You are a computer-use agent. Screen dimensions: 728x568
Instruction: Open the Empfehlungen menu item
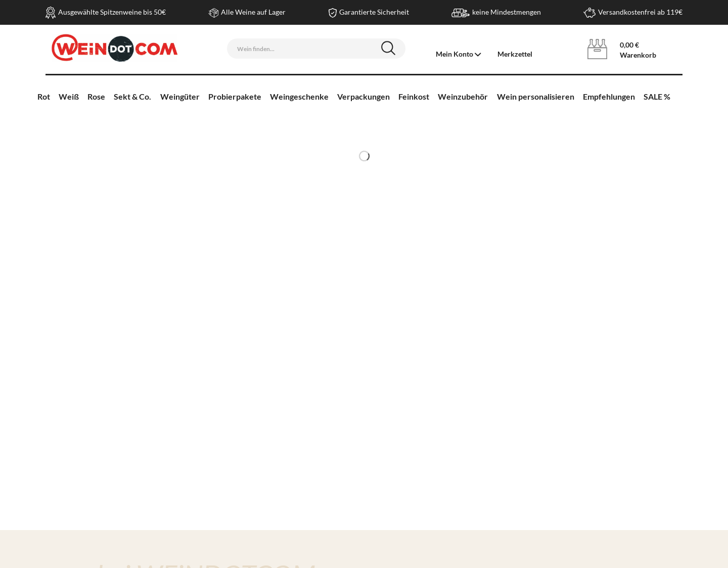[x=609, y=97]
